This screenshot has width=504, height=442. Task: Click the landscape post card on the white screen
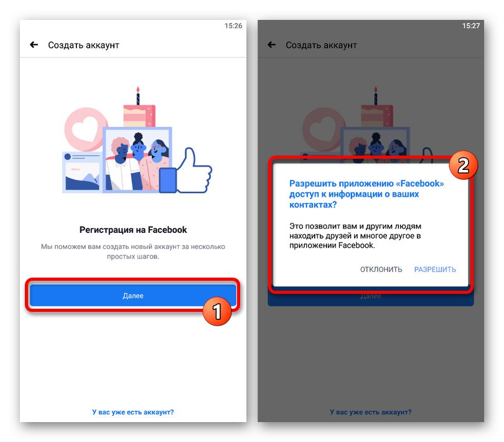pyautogui.click(x=82, y=172)
